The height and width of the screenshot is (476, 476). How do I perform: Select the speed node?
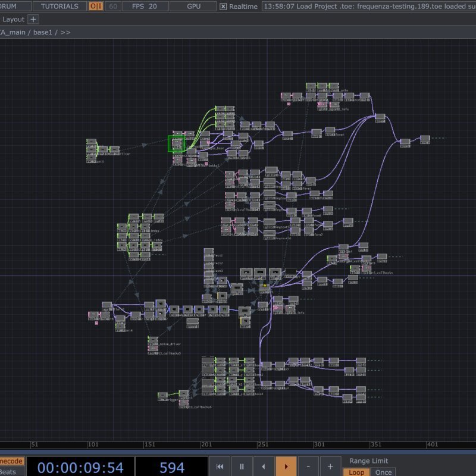[x=192, y=322]
